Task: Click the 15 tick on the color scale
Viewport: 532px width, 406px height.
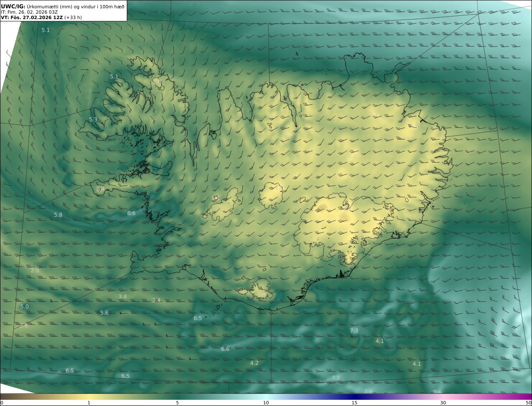Action: (x=355, y=403)
